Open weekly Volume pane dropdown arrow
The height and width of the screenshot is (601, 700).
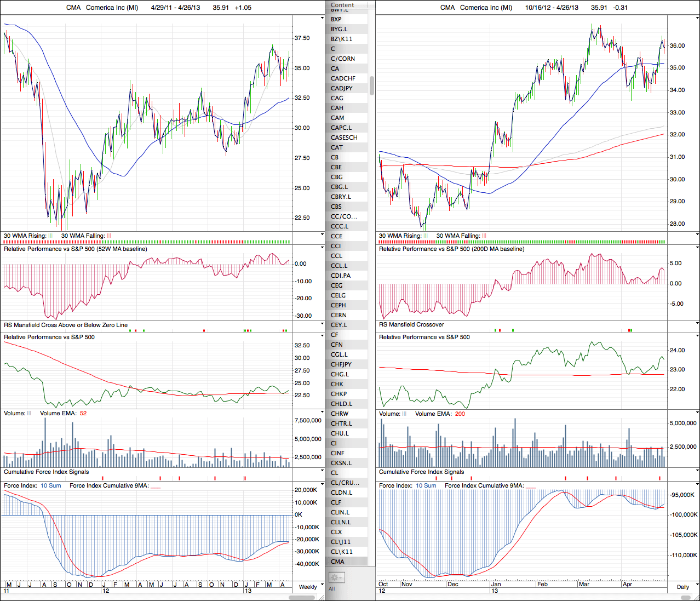coord(322,413)
